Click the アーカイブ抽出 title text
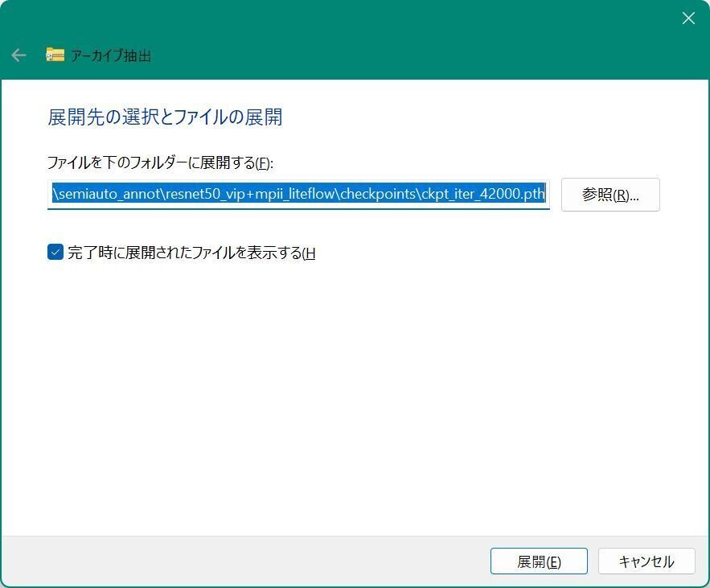Image resolution: width=710 pixels, height=588 pixels. click(111, 56)
